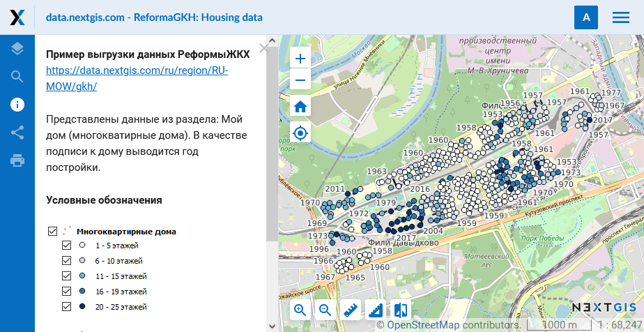Uncheck the 1 - 5 этажей checkbox
The height and width of the screenshot is (332, 644).
[x=66, y=246]
